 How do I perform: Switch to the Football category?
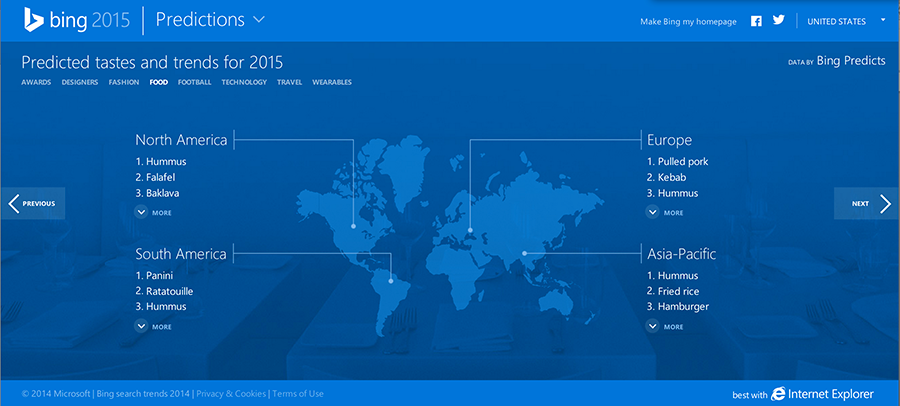(x=195, y=82)
